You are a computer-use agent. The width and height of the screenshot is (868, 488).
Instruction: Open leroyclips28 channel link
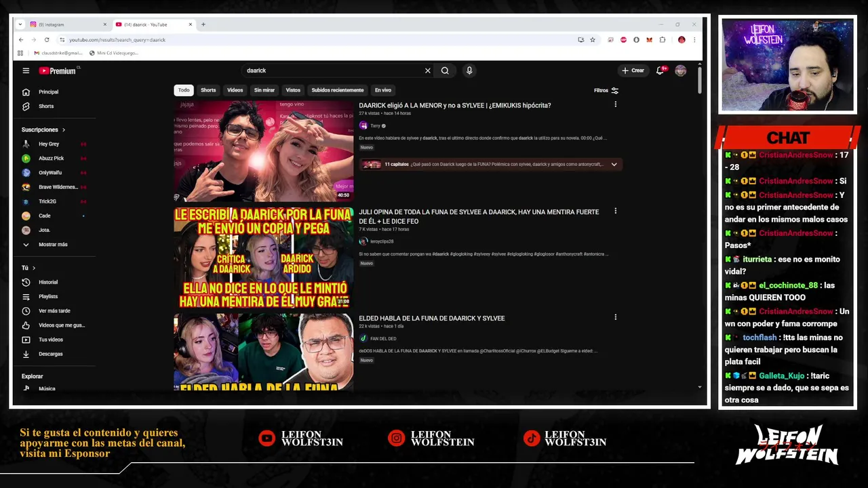tap(382, 241)
